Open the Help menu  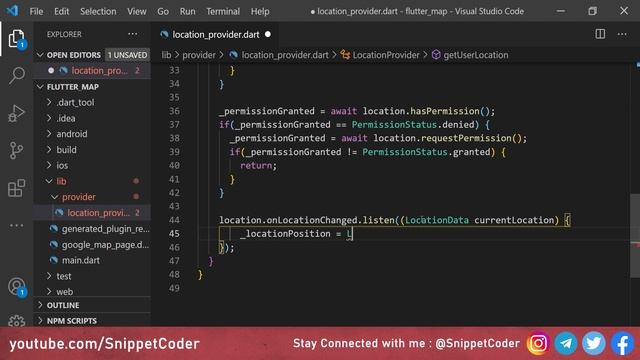pyautogui.click(x=260, y=11)
